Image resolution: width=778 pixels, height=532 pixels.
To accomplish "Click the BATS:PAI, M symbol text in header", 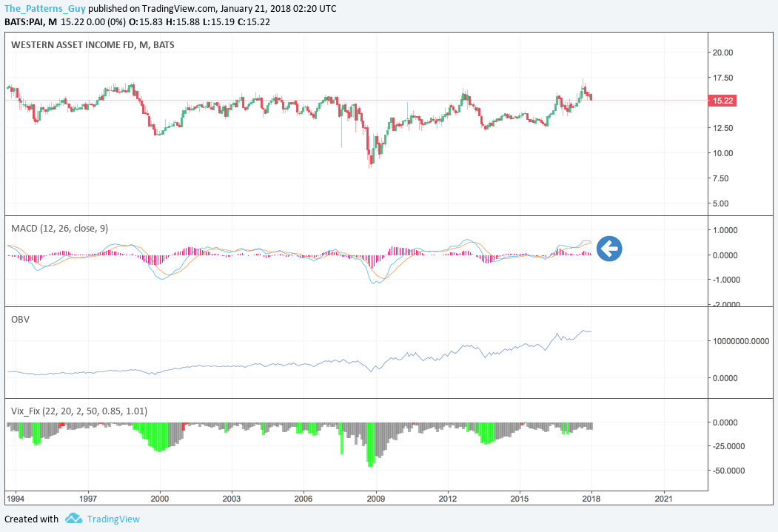I will coord(31,21).
